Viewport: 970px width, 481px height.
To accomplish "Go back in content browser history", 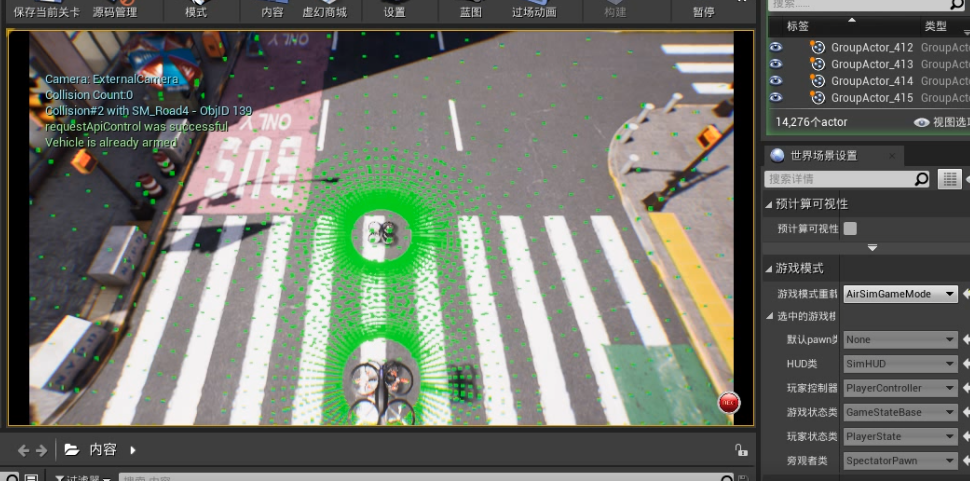I will [23, 450].
